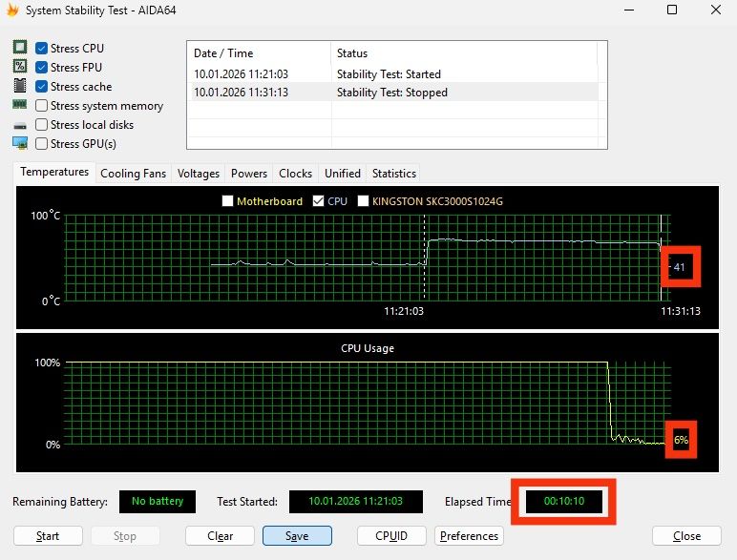Image resolution: width=737 pixels, height=560 pixels.
Task: Click the 41 CPU temperature readout
Action: point(680,267)
